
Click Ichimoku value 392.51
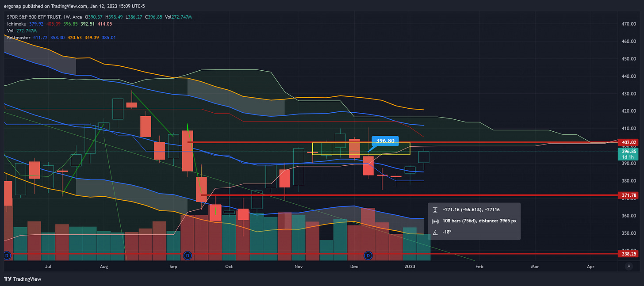point(87,24)
